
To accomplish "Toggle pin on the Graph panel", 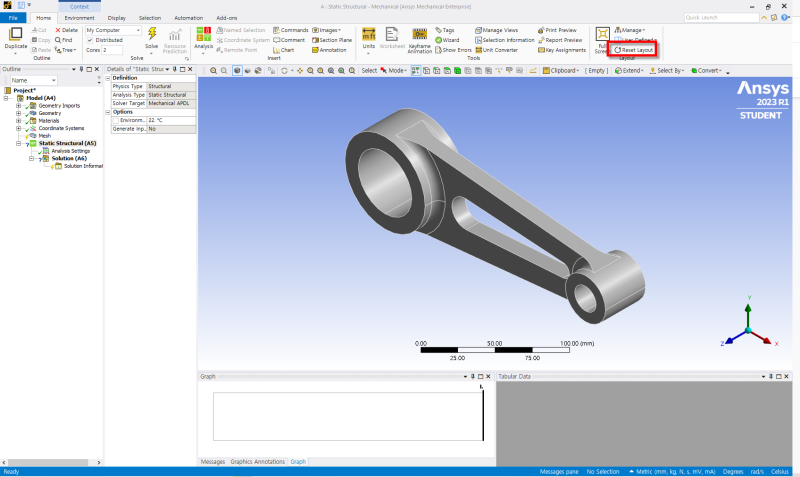I will point(472,376).
